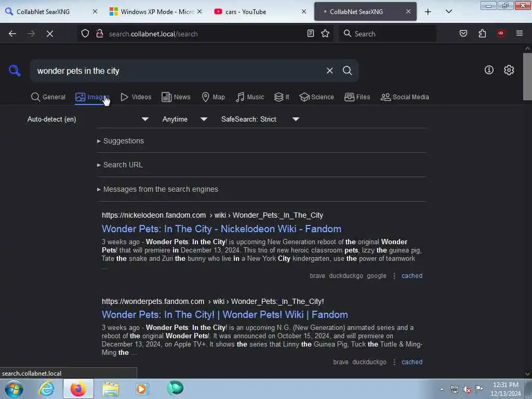Open the Auto-detect (en) language dropdown
The height and width of the screenshot is (399, 532).
(x=88, y=119)
